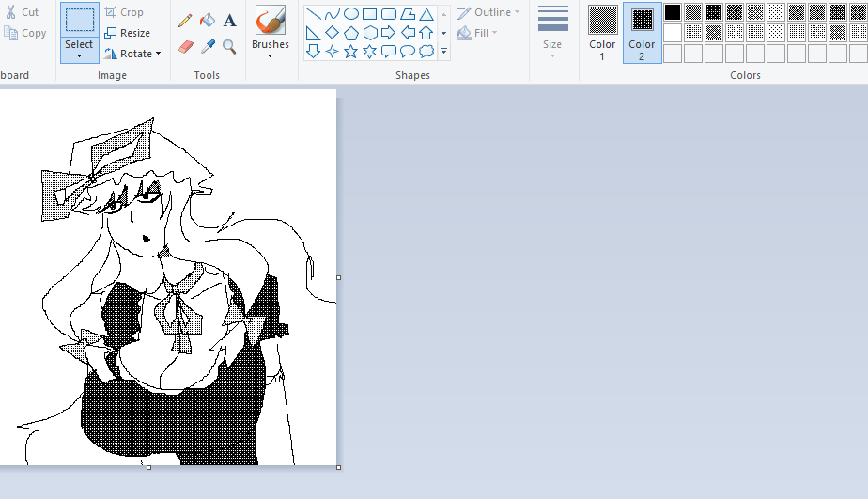Choose the Oval shape

(351, 14)
